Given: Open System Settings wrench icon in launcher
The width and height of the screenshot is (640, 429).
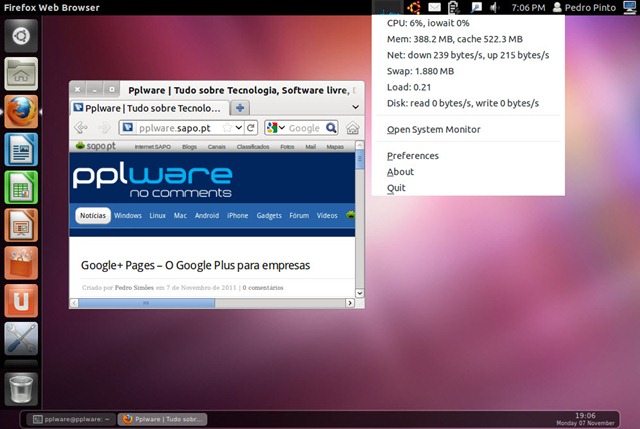Looking at the screenshot, I should click(x=21, y=339).
